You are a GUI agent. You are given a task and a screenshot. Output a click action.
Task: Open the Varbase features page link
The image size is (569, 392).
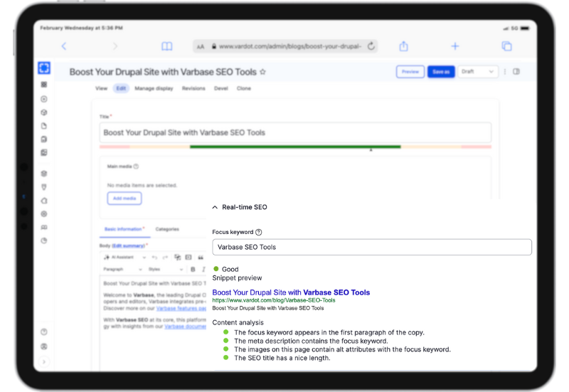click(x=181, y=308)
